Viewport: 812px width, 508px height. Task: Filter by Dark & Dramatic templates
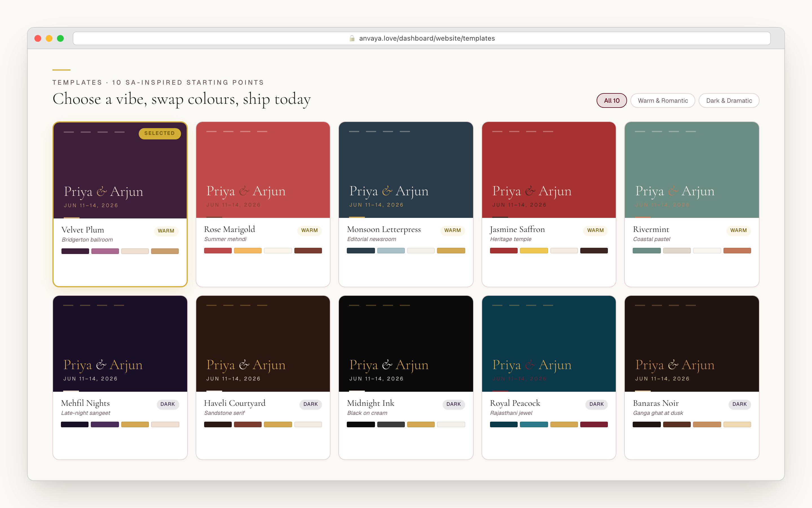729,100
